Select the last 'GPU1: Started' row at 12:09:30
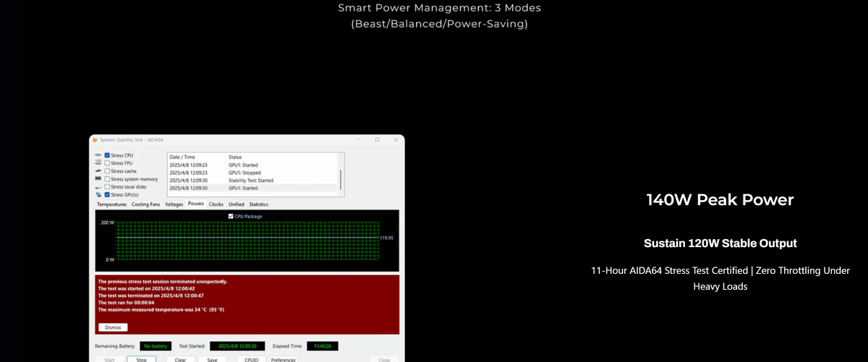The width and height of the screenshot is (868, 362). click(x=253, y=188)
